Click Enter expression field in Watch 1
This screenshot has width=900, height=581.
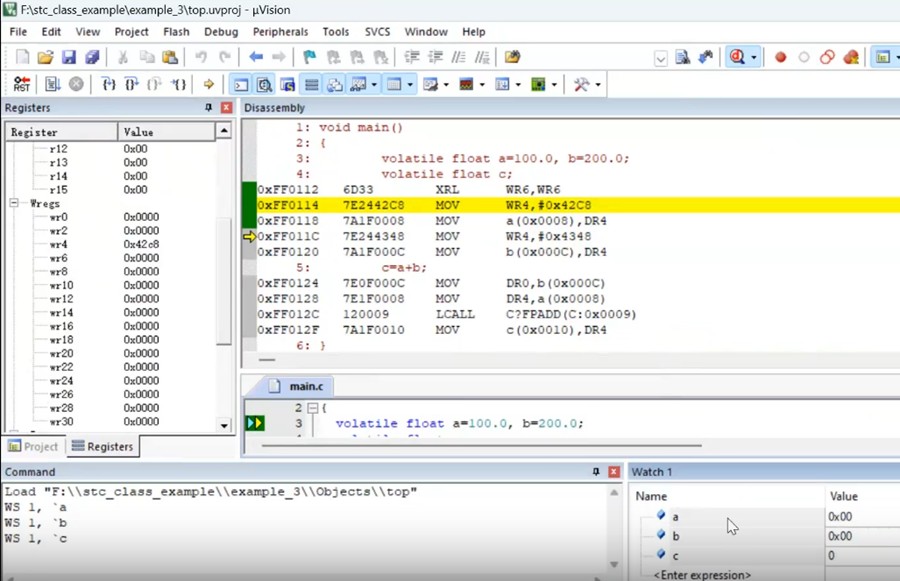[x=701, y=575]
